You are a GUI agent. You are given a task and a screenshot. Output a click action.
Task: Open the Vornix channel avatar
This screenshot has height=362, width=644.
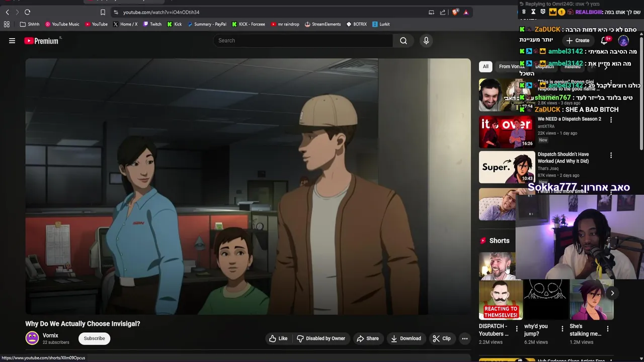click(32, 338)
